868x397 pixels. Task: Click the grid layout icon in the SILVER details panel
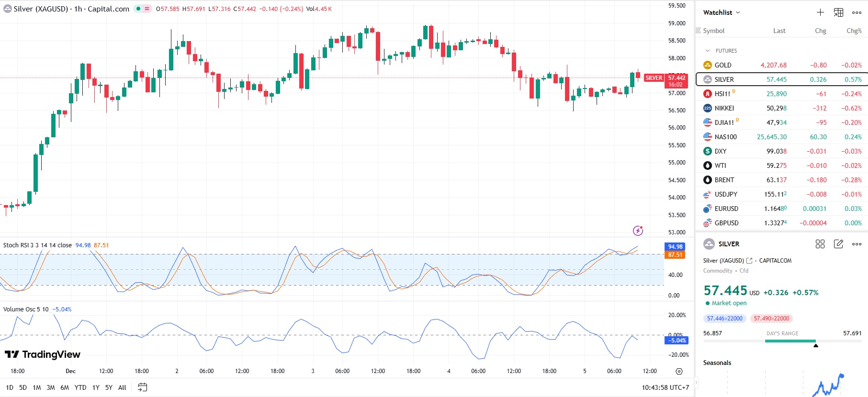point(820,244)
